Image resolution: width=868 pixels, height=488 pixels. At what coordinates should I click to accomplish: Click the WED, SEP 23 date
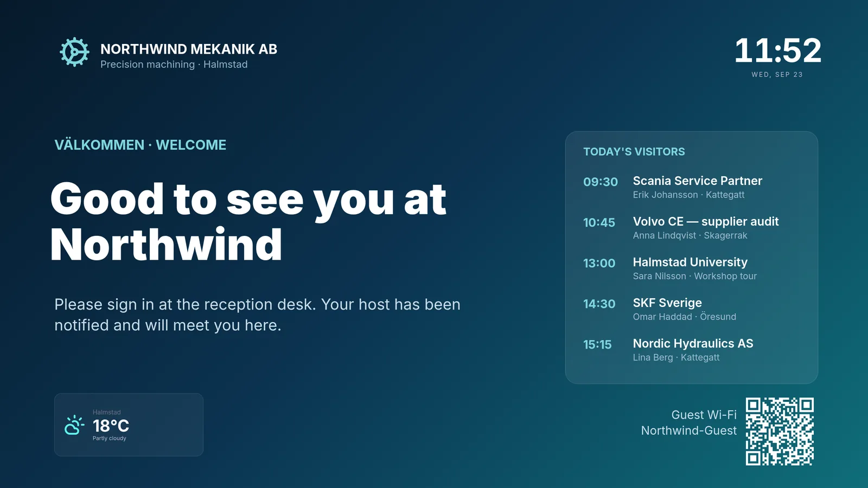(x=777, y=75)
